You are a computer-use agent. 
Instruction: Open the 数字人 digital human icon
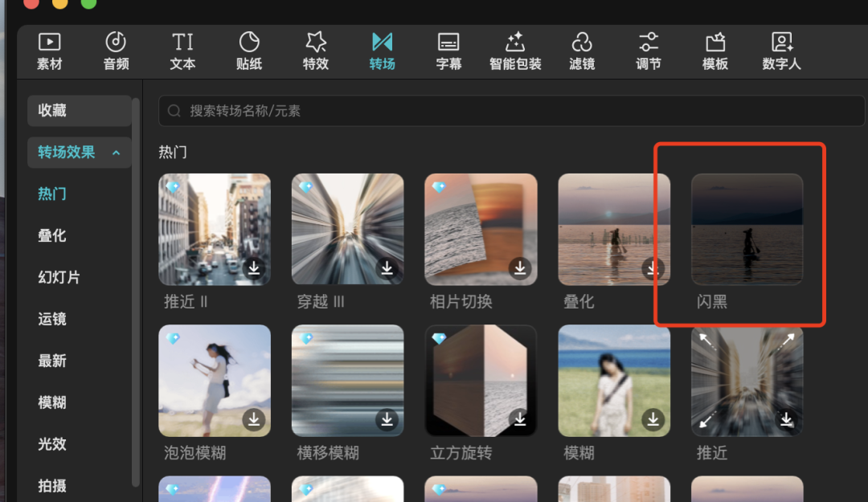[782, 42]
